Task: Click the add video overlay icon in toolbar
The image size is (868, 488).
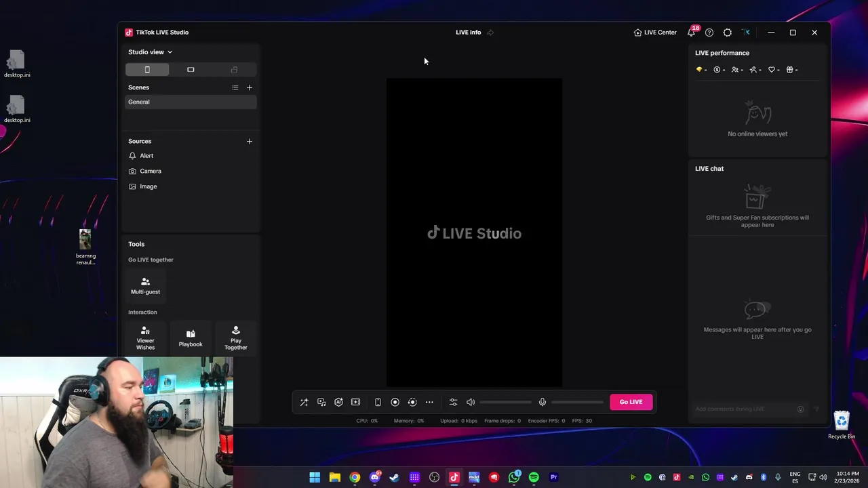Action: pos(355,402)
